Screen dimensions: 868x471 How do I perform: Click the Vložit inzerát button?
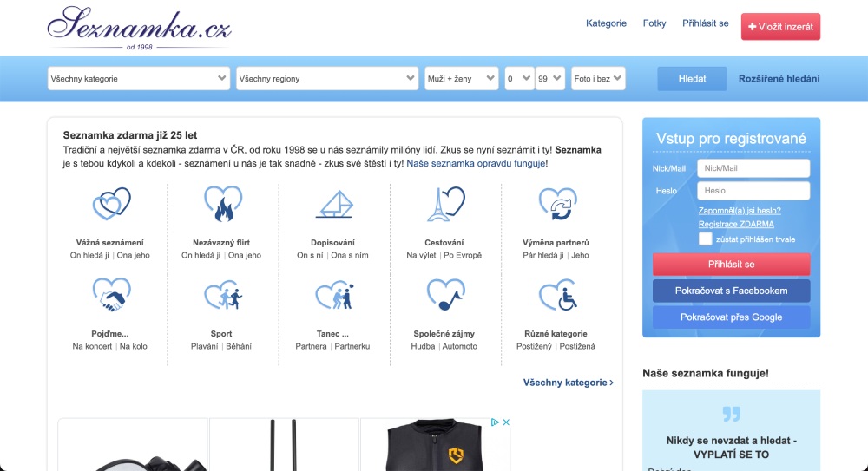coord(780,27)
